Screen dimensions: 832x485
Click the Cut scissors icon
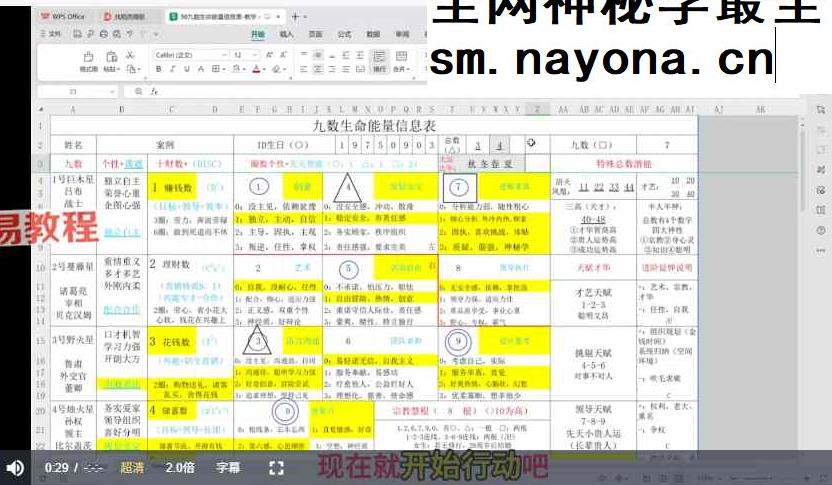tap(131, 55)
